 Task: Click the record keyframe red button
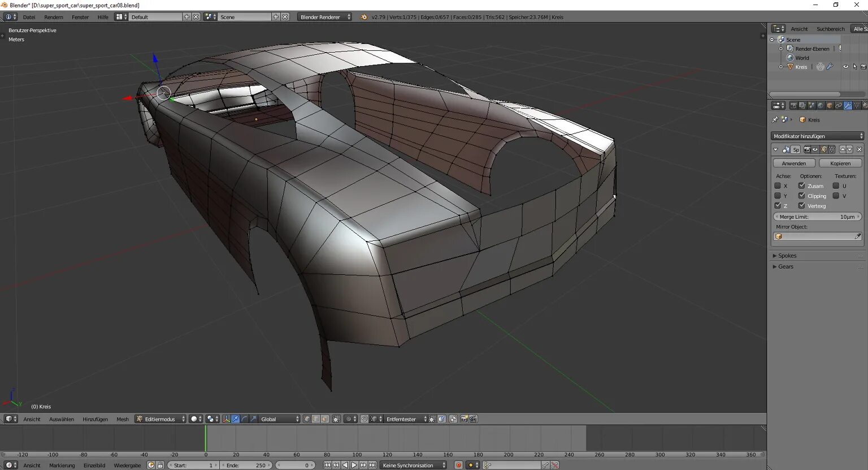pyautogui.click(x=458, y=465)
